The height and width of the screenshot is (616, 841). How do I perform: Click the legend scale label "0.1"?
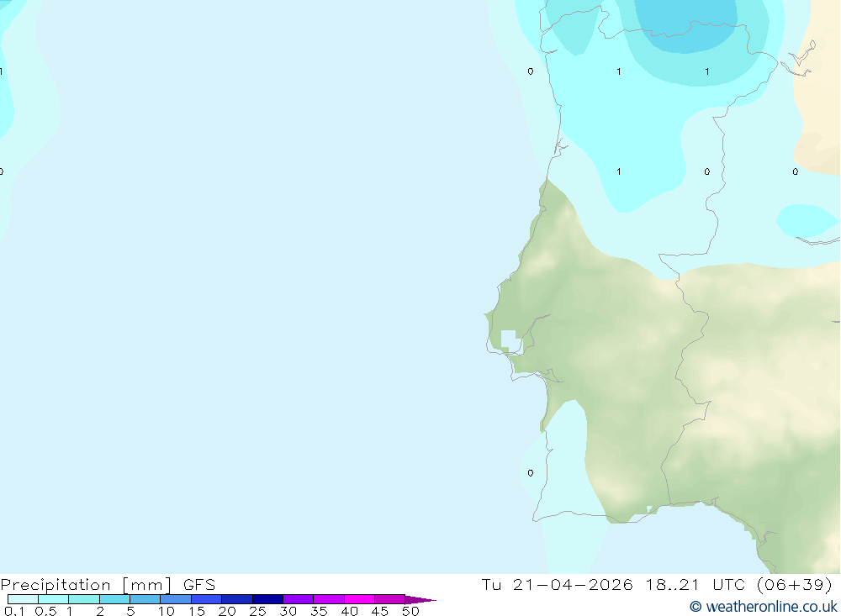pyautogui.click(x=14, y=611)
